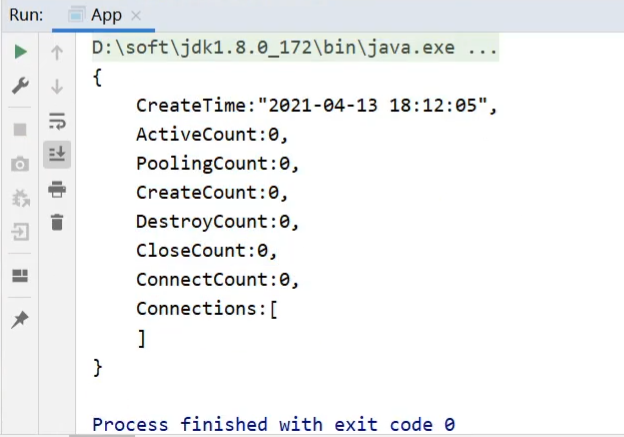
Task: Print the console output
Action: pos(57,189)
